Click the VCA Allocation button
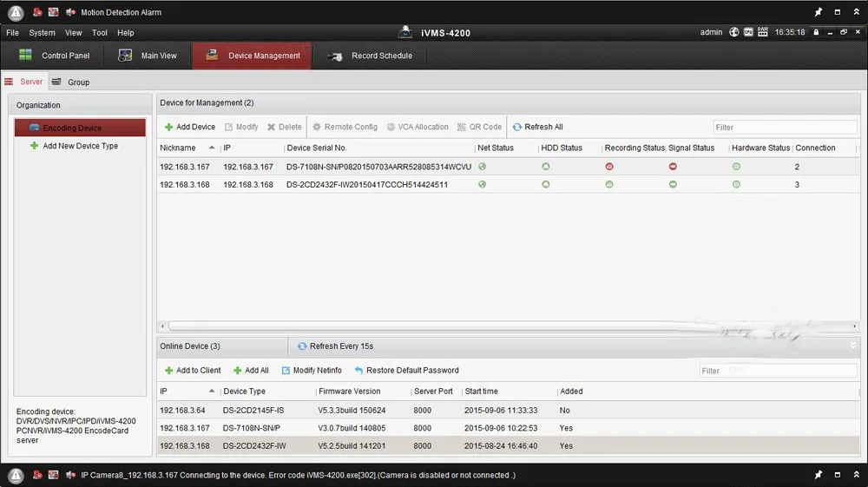The image size is (868, 487). (418, 127)
